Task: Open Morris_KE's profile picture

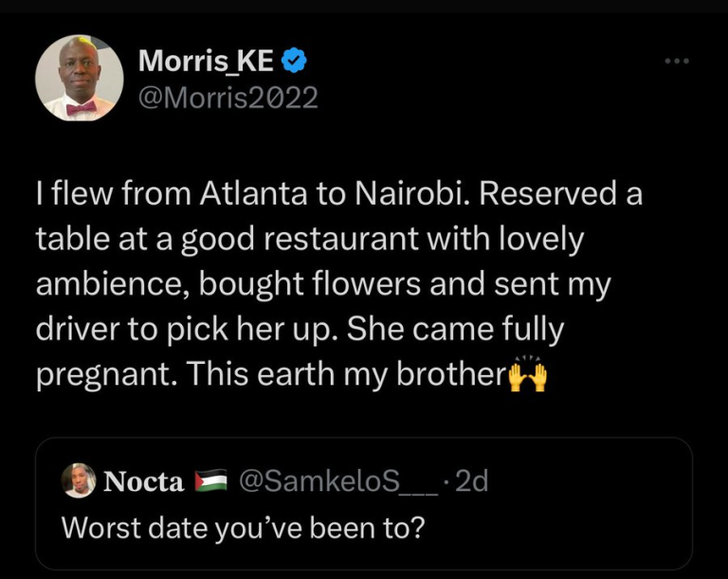Action: [x=80, y=79]
